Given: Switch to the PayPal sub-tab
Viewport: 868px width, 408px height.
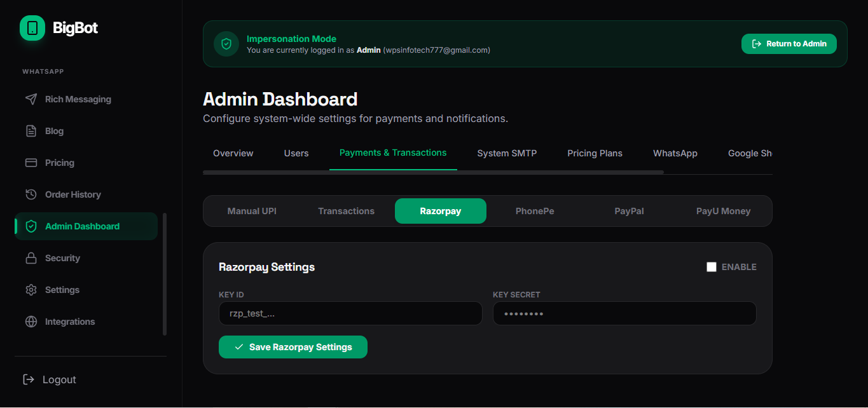Looking at the screenshot, I should click(x=629, y=211).
